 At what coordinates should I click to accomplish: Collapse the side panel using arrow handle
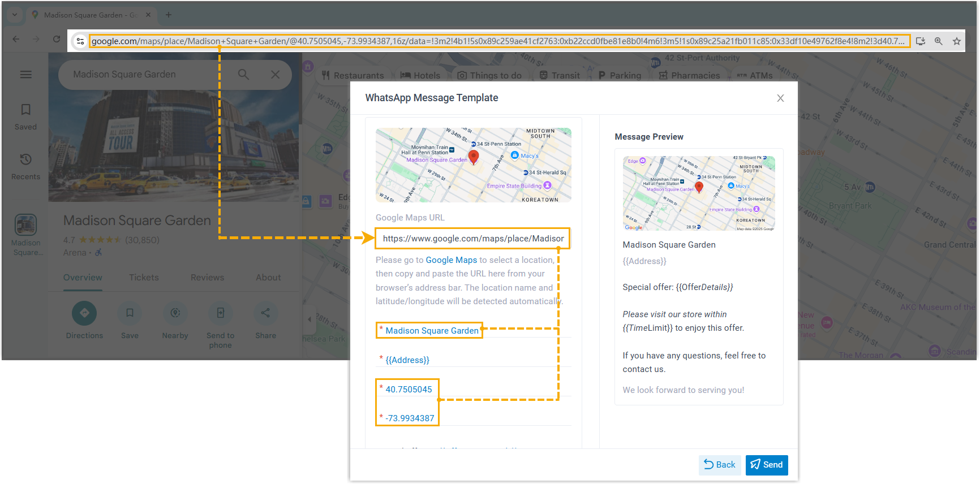[x=309, y=319]
